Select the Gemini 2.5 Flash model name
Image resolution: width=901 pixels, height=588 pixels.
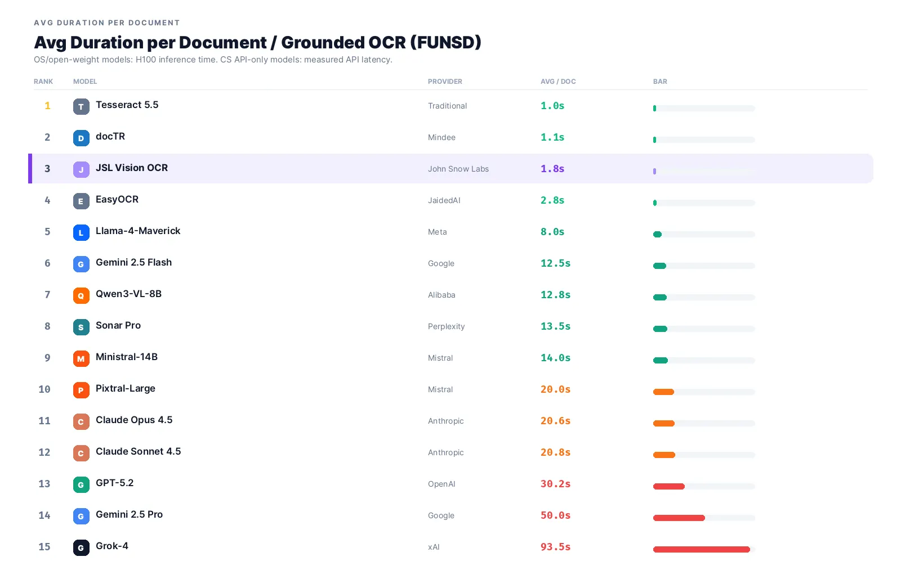(134, 263)
